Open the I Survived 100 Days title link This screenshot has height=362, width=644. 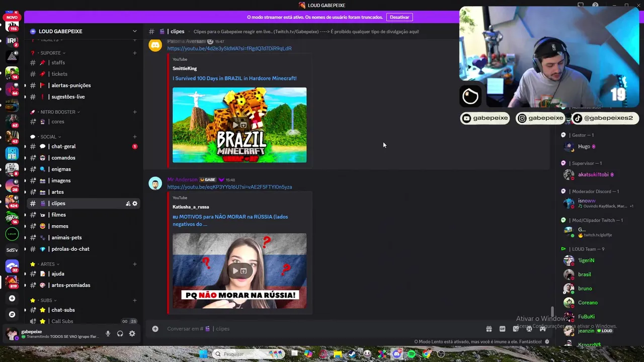click(234, 78)
